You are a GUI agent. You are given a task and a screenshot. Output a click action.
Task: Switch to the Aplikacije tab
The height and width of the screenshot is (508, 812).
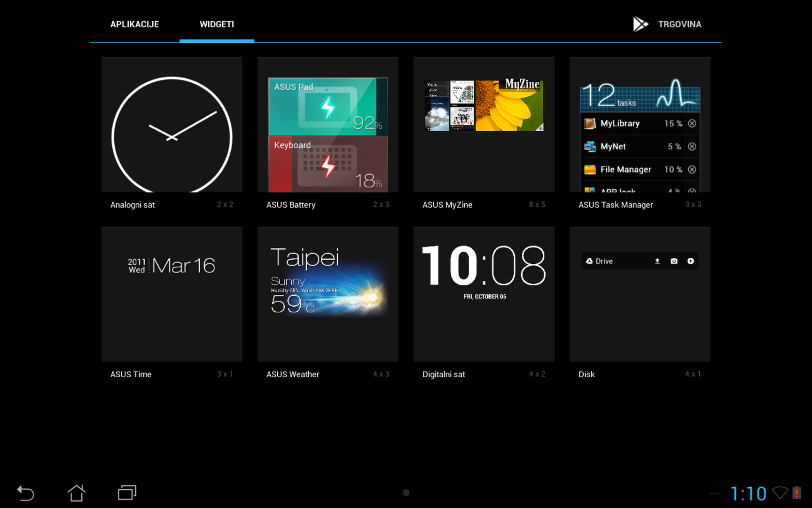[x=134, y=24]
